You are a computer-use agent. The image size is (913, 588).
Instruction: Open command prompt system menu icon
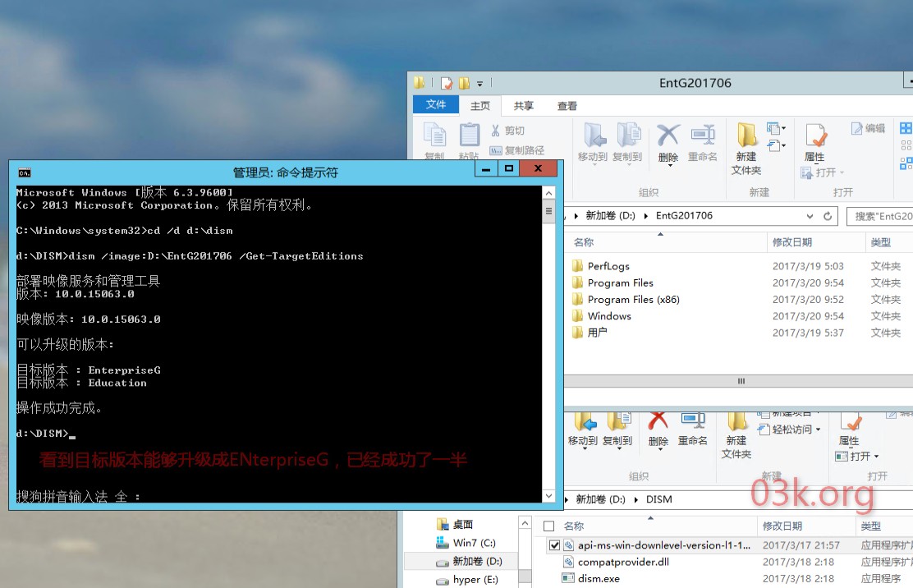click(x=25, y=172)
